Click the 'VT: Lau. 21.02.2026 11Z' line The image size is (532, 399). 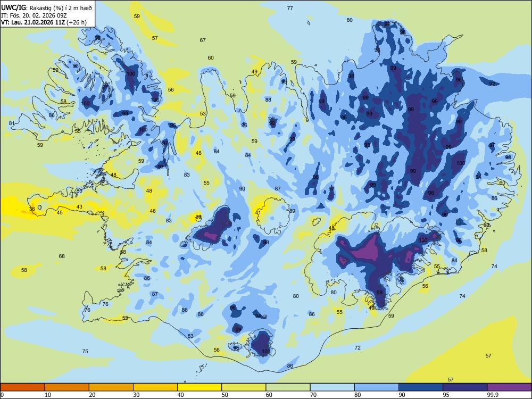33,22
